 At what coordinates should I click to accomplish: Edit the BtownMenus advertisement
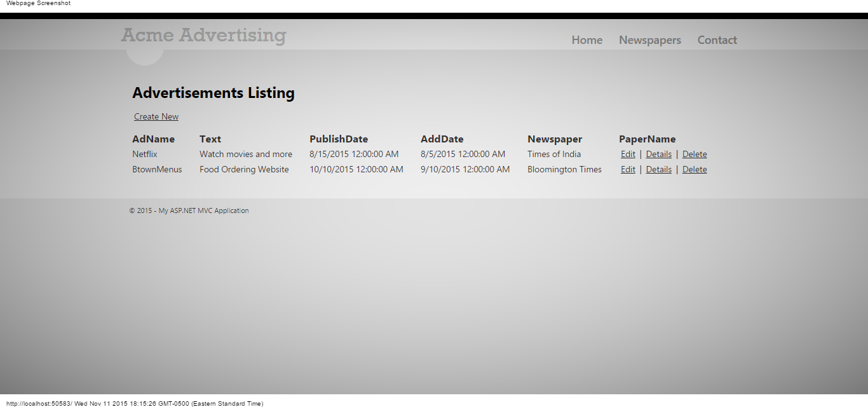click(x=628, y=169)
